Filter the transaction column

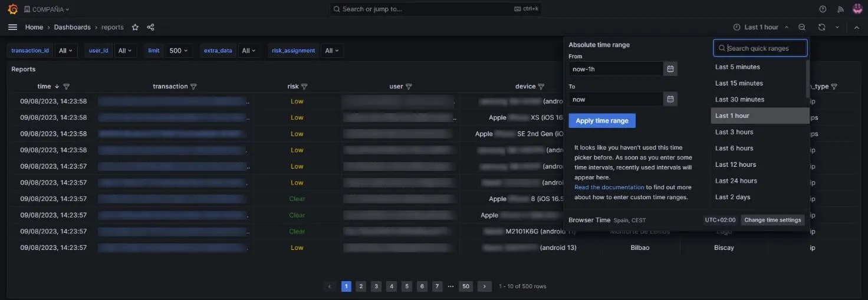[193, 87]
